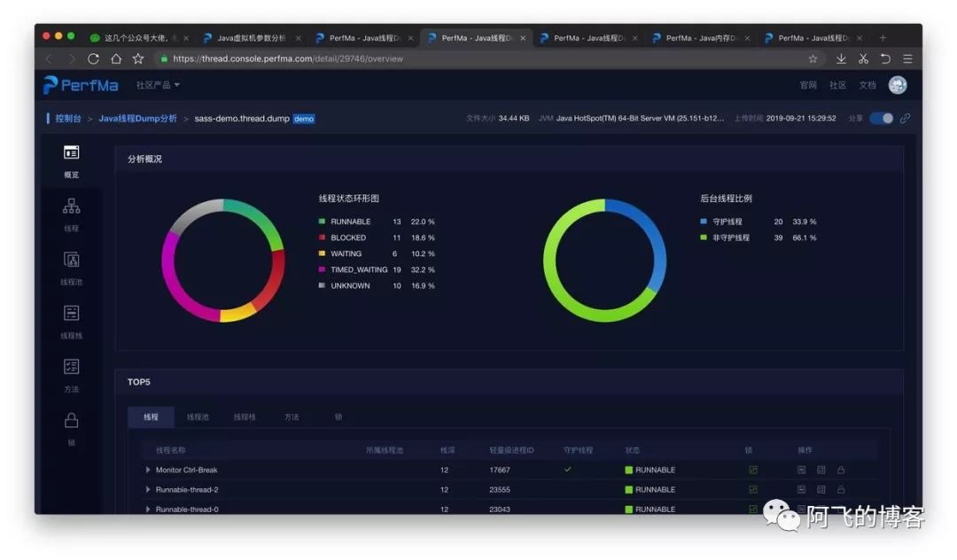Click the 控制台 breadcrumb link
Viewport: 957px width, 560px height.
pos(68,118)
